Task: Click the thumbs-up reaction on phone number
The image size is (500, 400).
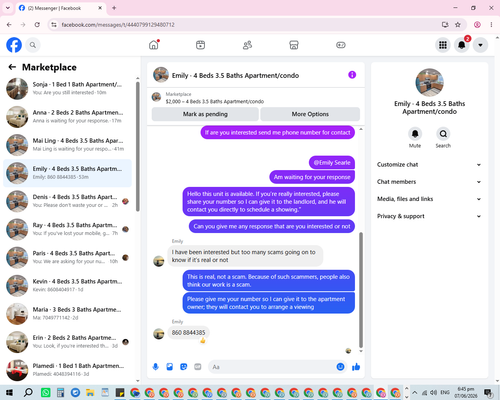Action: pyautogui.click(x=203, y=340)
